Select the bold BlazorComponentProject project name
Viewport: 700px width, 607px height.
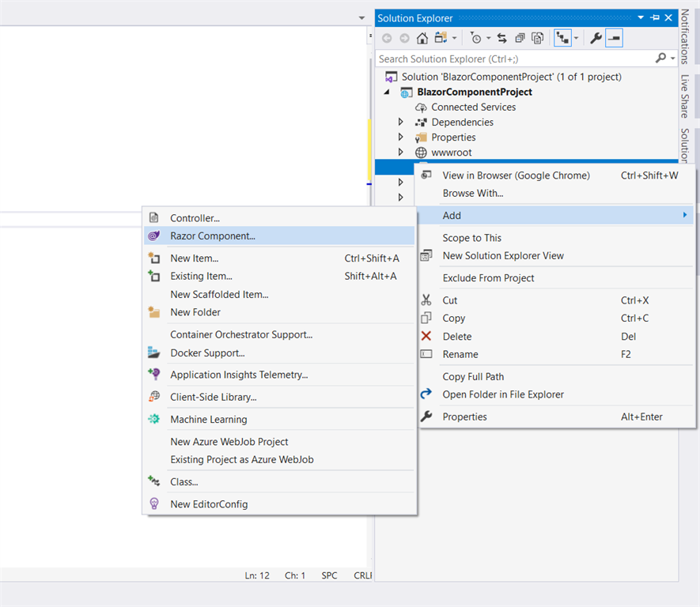pos(475,92)
